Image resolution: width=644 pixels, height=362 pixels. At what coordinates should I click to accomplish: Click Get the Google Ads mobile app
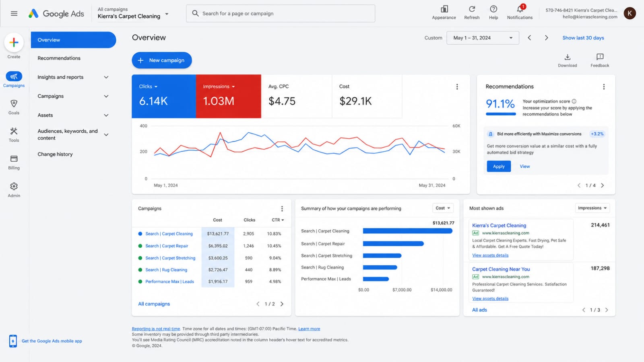[x=52, y=341]
